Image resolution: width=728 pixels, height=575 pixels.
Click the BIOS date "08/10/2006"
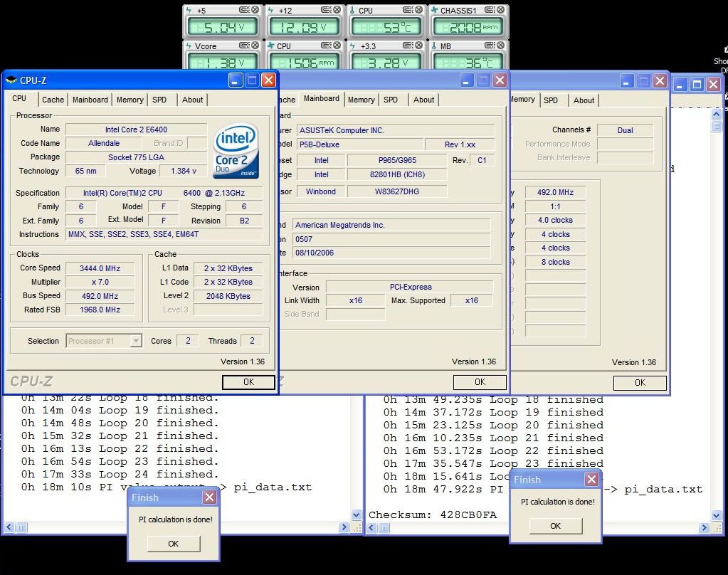(391, 253)
